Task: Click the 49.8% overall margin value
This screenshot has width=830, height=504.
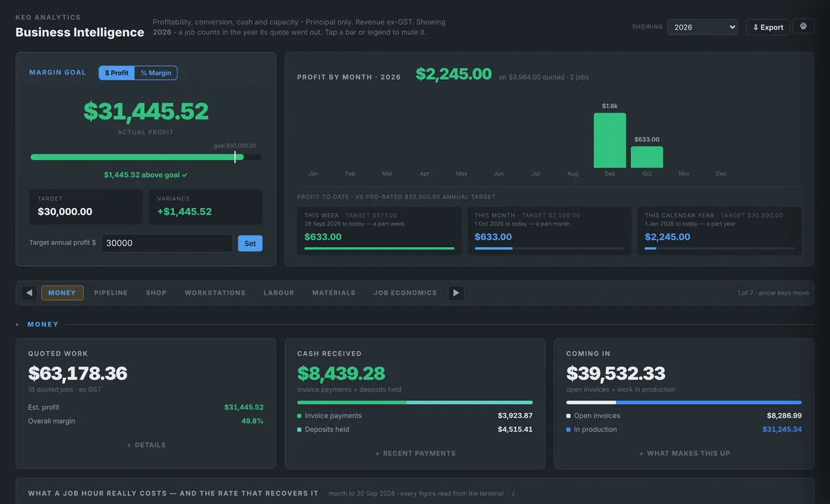Action: [252, 421]
